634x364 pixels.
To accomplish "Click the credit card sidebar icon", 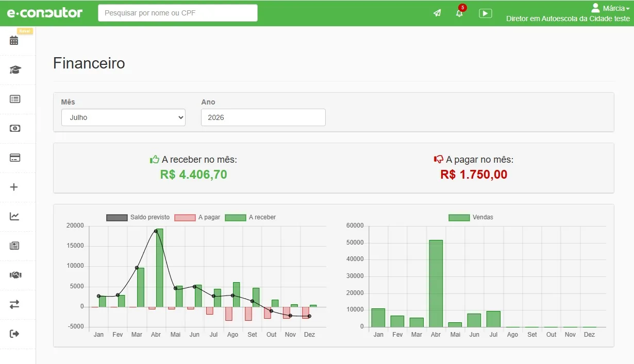I will point(15,158).
